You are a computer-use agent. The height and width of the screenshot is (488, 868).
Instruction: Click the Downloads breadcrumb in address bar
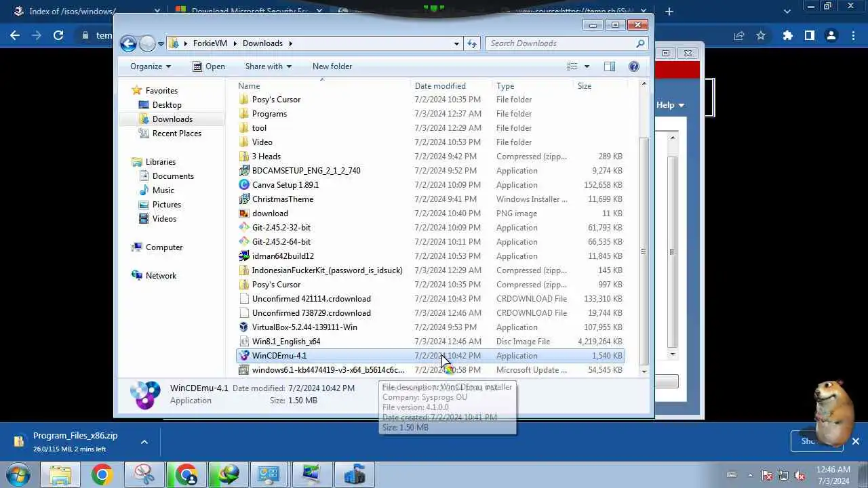click(x=262, y=43)
